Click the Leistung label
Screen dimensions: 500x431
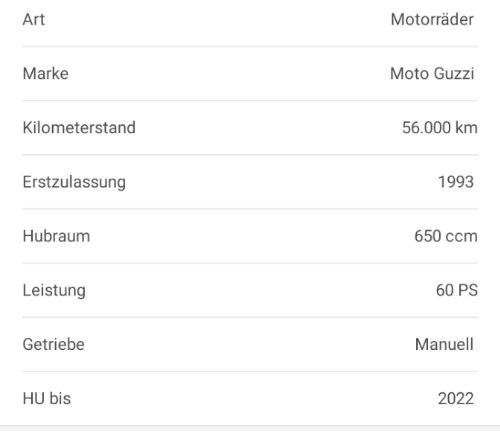point(54,291)
